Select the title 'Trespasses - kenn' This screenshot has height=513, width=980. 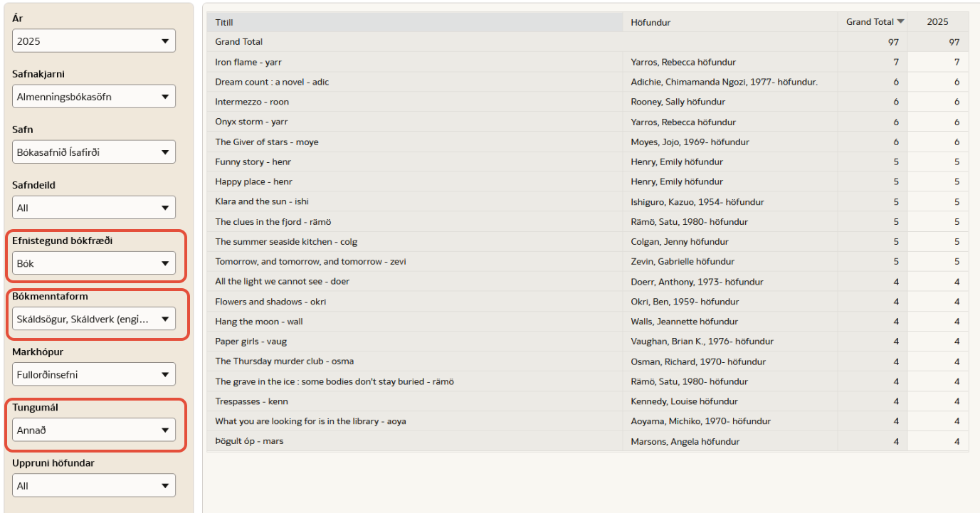click(x=251, y=401)
